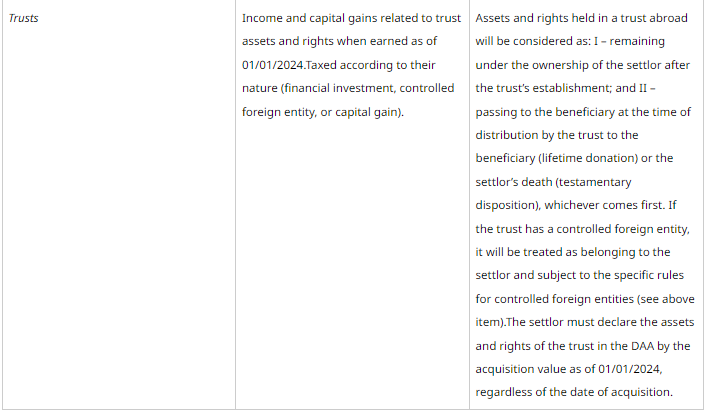Click the line "disposition), whichever comes first. If"
The height and width of the screenshot is (416, 707).
pyautogui.click(x=578, y=205)
